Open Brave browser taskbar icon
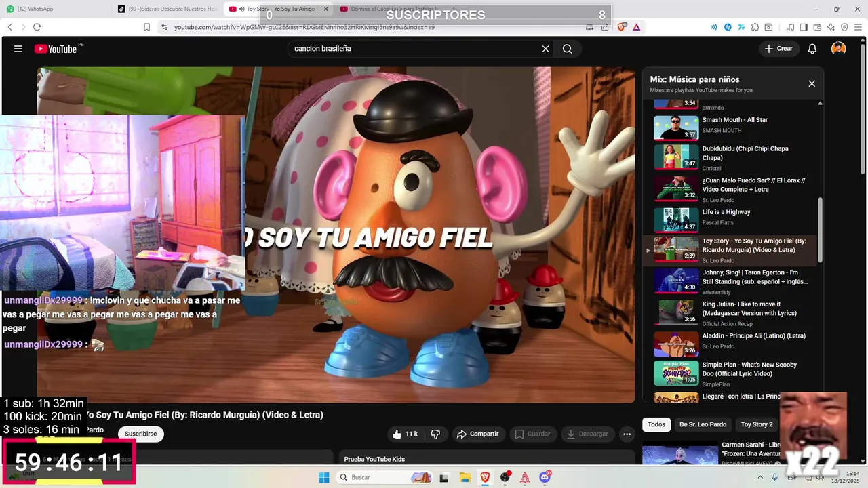This screenshot has height=488, width=868. (x=485, y=477)
